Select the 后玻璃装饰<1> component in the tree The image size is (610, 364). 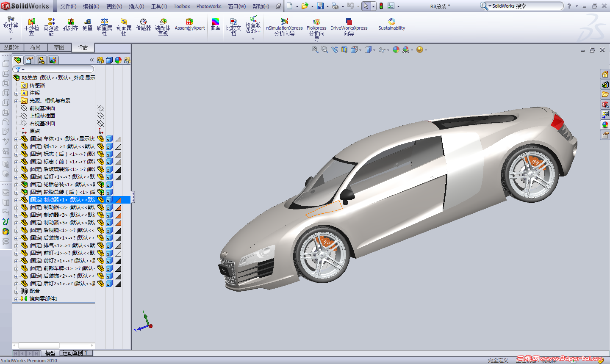tap(62, 169)
